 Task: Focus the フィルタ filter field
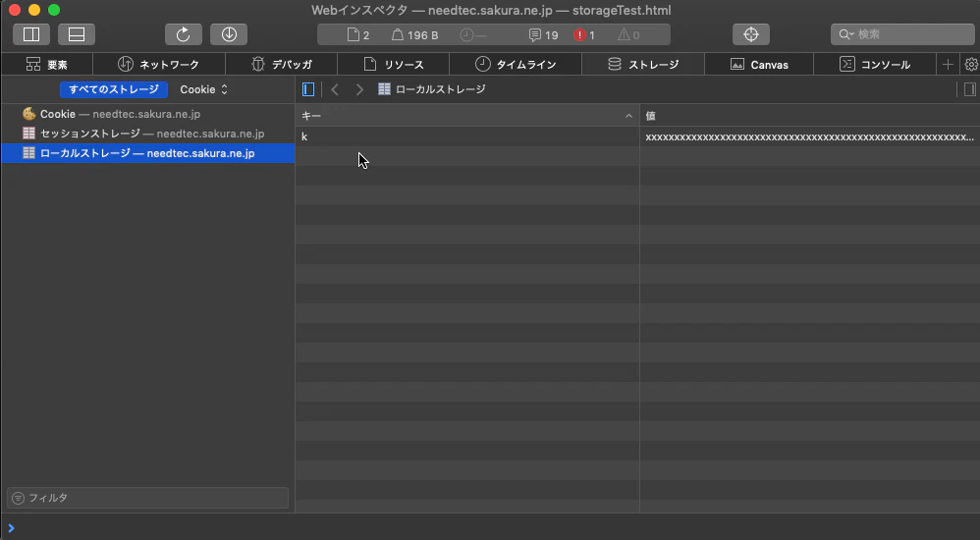tap(148, 498)
